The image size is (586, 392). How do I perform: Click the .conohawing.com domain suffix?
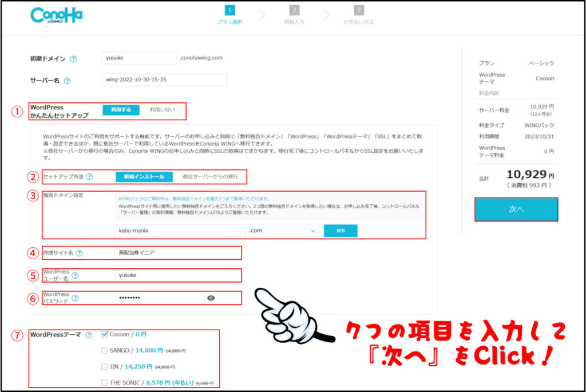(x=201, y=58)
